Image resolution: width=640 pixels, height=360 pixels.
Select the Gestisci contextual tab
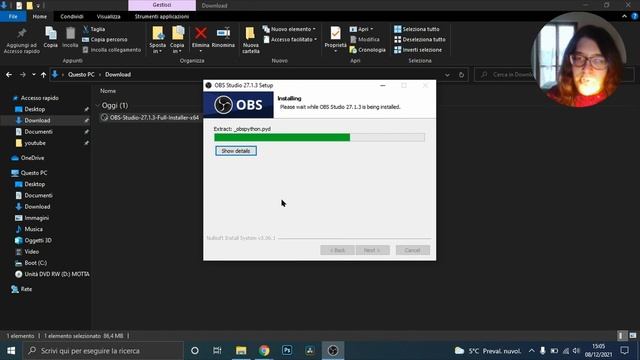click(162, 5)
